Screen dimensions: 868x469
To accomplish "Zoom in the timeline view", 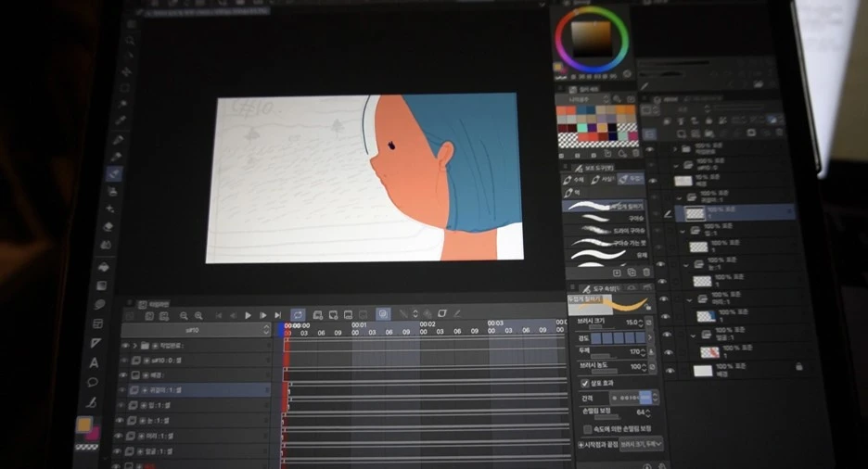I will tap(198, 316).
